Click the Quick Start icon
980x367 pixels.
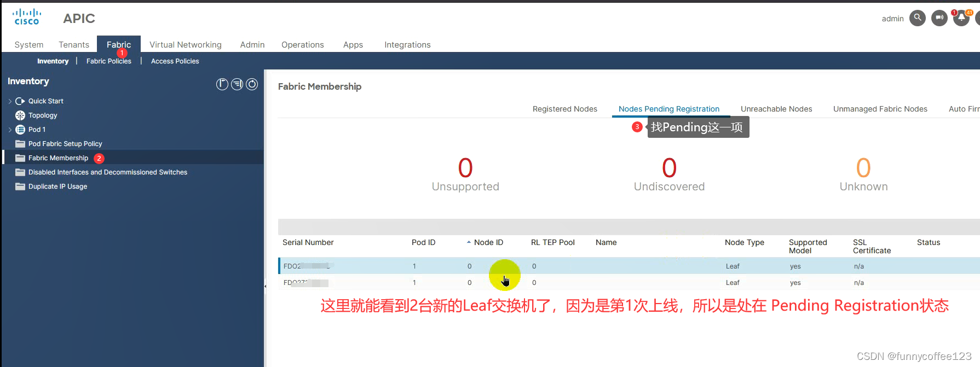pyautogui.click(x=20, y=101)
